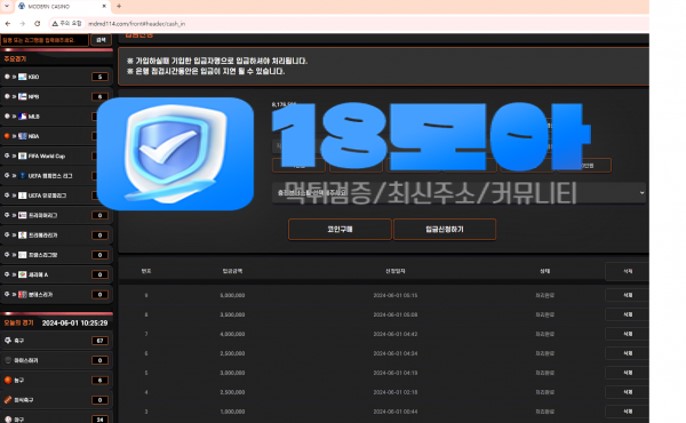The width and height of the screenshot is (686, 423).
Task: Expand the NPB league with the double arrows
Action: tap(14, 96)
